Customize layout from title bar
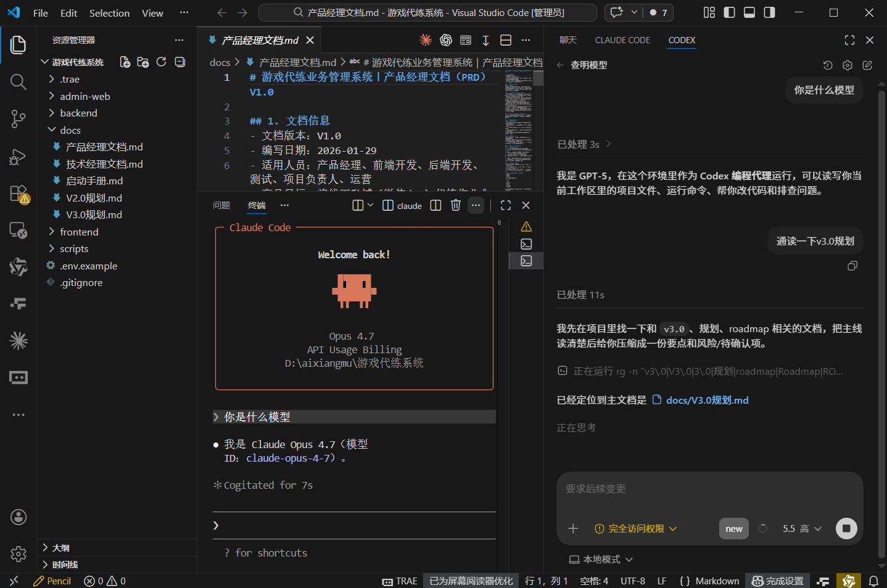The image size is (887, 588). click(x=709, y=12)
